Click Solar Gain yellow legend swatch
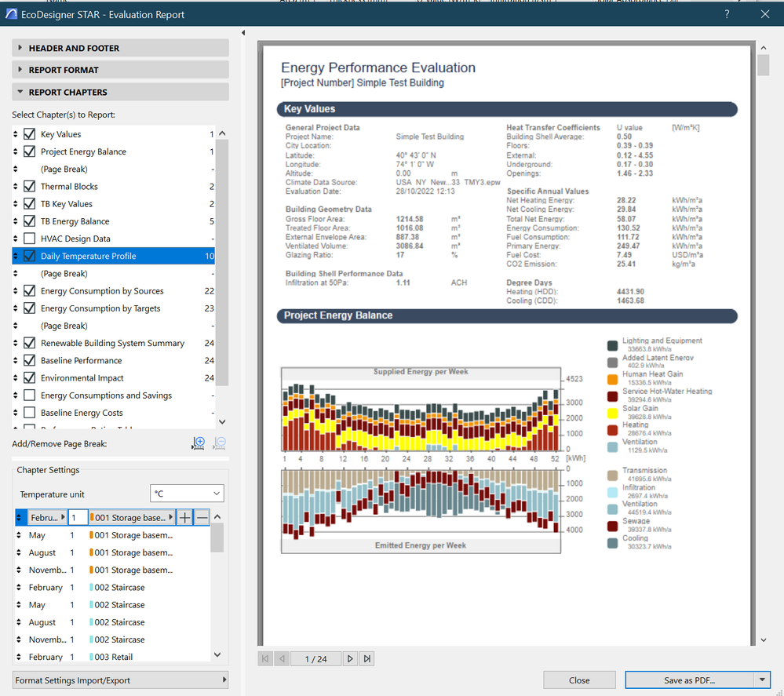This screenshot has height=696, width=784. 612,413
